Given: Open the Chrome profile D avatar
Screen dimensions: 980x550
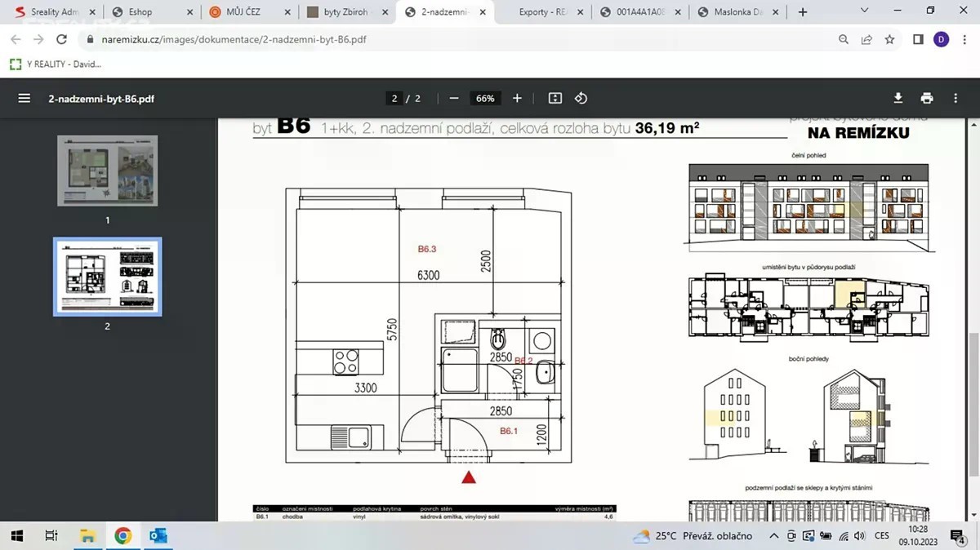Looking at the screenshot, I should 941,39.
